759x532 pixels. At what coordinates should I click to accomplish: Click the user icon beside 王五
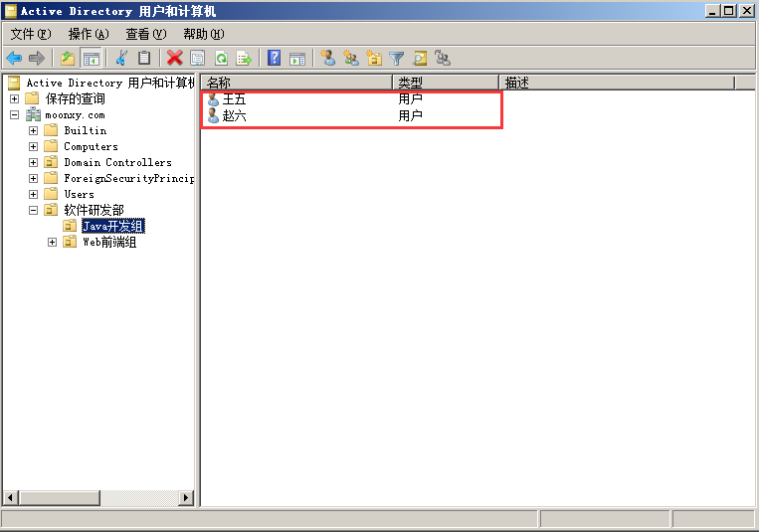(213, 99)
